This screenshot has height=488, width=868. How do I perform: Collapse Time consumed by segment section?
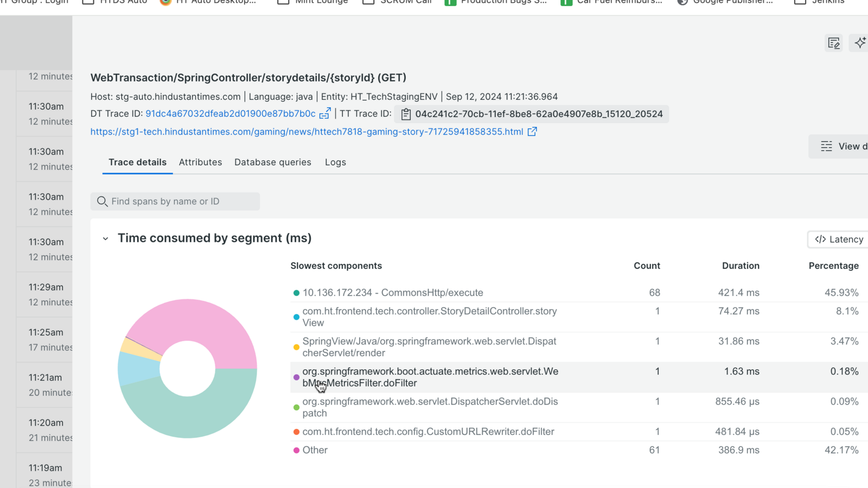click(x=106, y=239)
